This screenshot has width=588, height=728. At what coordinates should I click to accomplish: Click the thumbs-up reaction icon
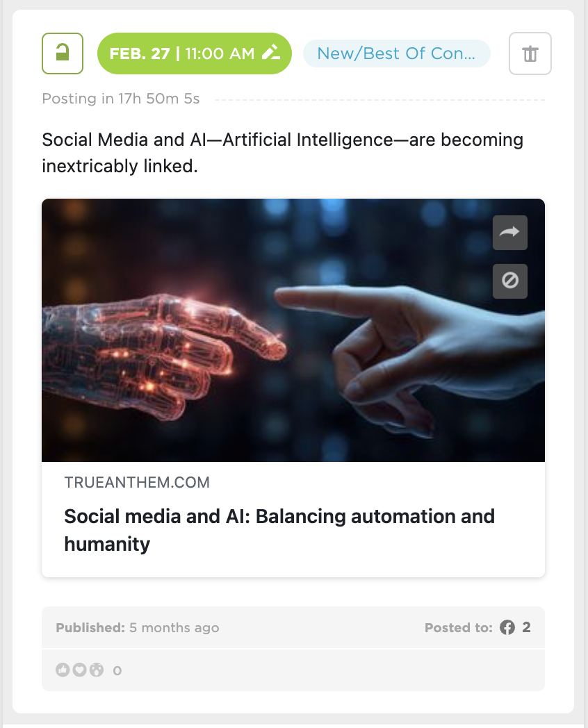pos(63,670)
